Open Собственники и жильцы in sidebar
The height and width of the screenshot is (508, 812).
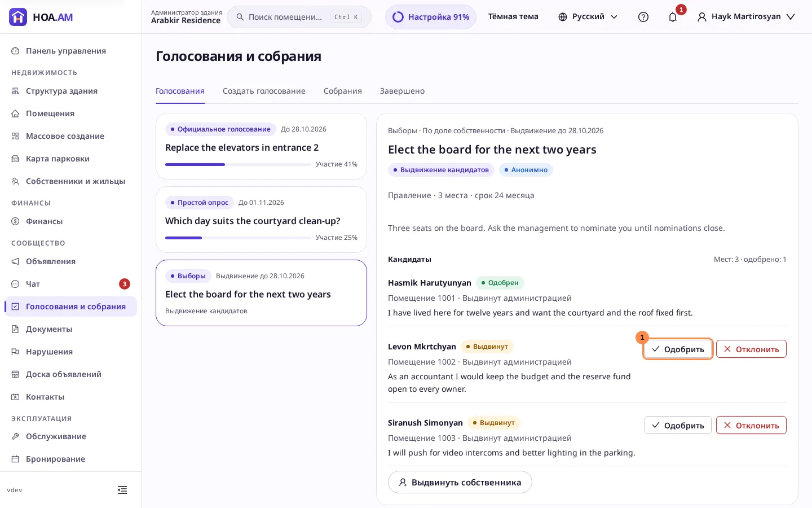pos(70,181)
